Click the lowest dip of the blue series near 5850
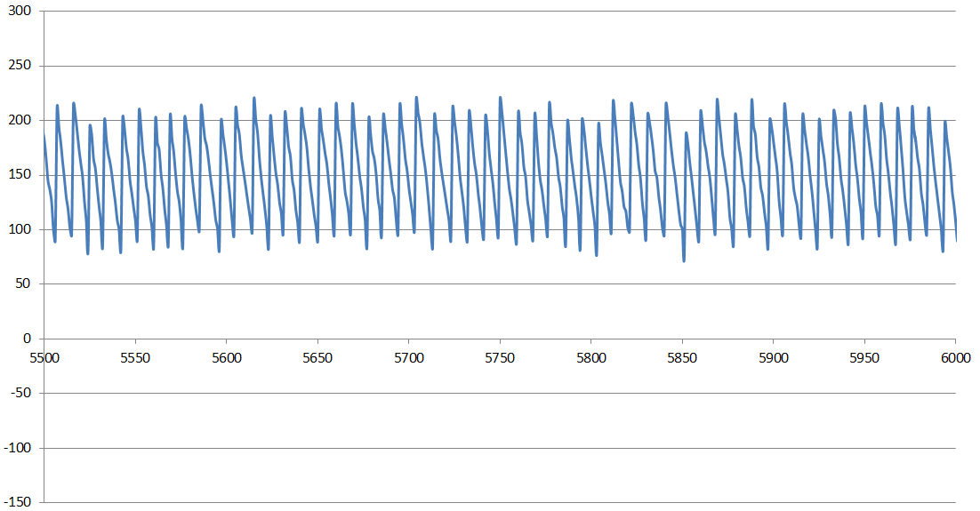The height and width of the screenshot is (511, 980). (x=684, y=260)
